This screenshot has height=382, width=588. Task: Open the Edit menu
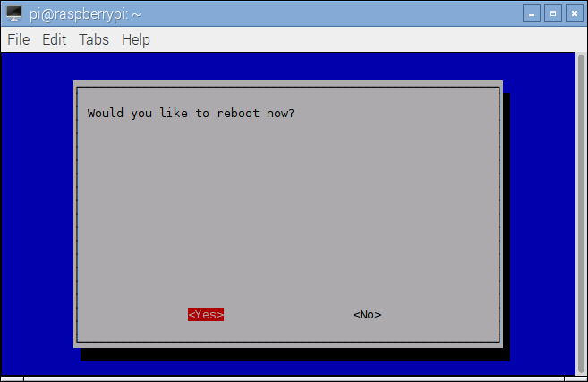pos(54,39)
